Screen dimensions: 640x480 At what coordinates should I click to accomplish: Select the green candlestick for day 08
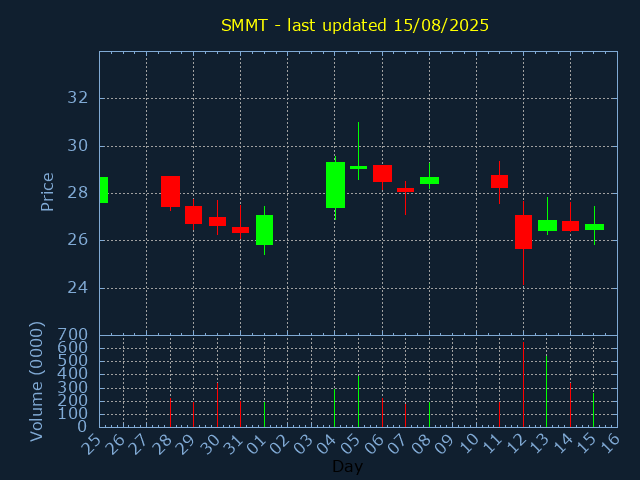click(429, 180)
